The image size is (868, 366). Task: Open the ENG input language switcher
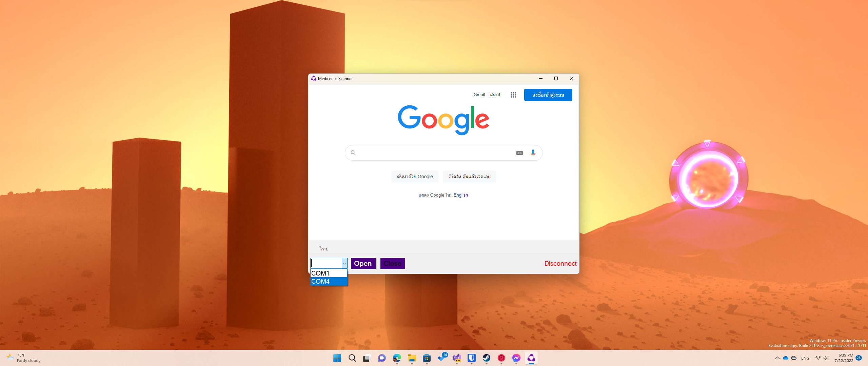pos(805,358)
